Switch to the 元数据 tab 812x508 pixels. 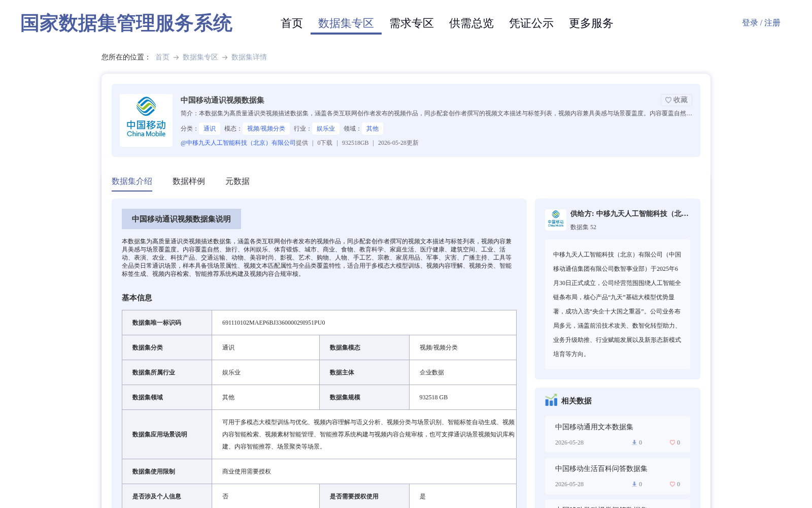pyautogui.click(x=238, y=181)
